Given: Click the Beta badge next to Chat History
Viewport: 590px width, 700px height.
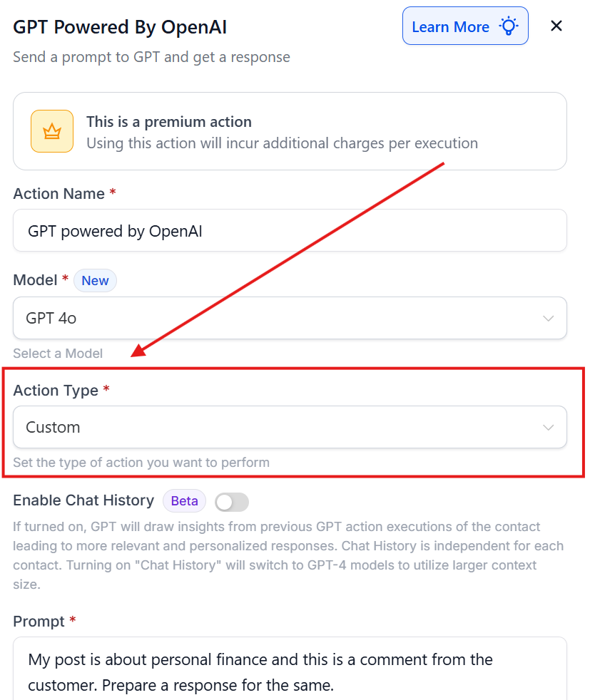Looking at the screenshot, I should [x=184, y=501].
